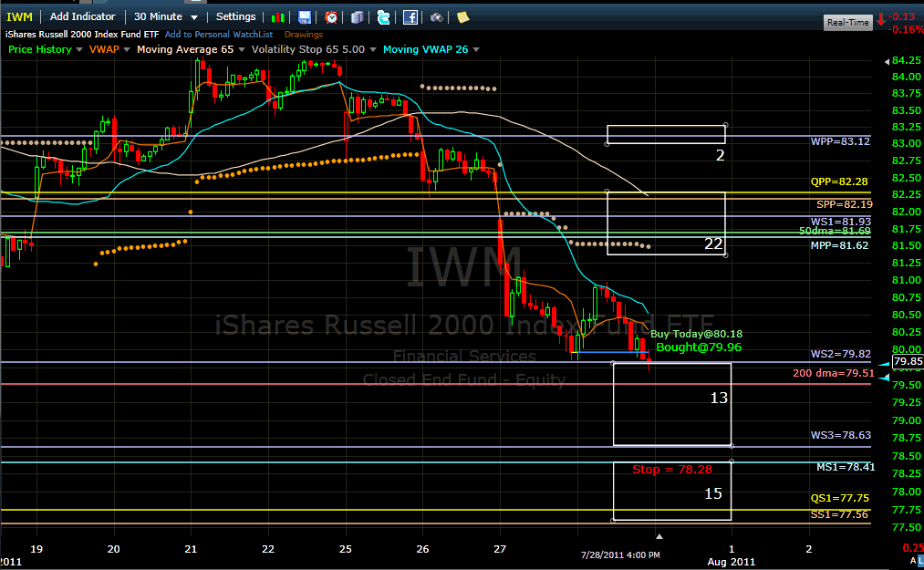Save the chart with floppy disk icon
924x570 pixels.
tap(304, 17)
